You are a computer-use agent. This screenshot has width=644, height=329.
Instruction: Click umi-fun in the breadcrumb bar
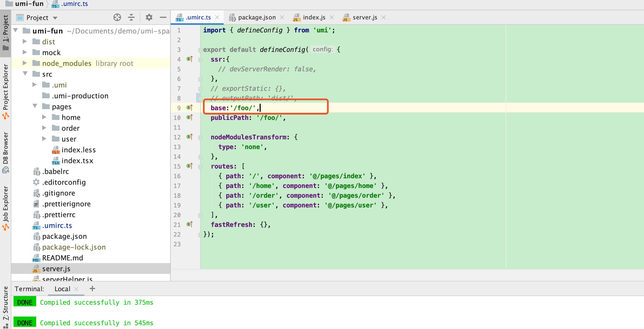[x=29, y=4]
